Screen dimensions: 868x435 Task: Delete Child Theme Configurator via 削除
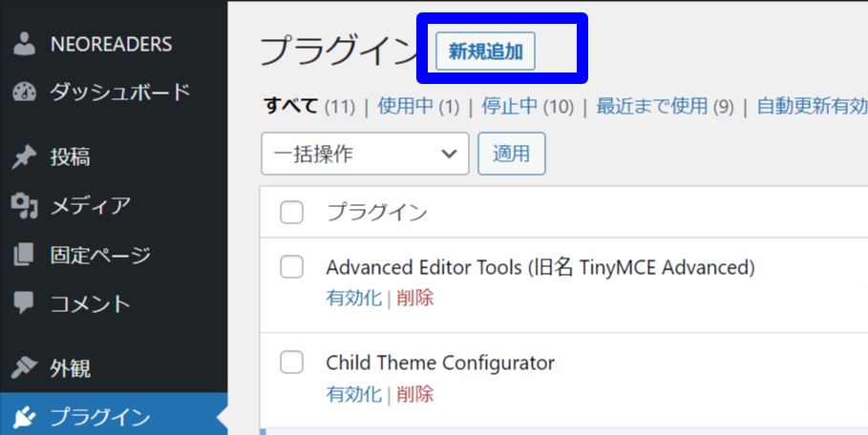tap(414, 394)
